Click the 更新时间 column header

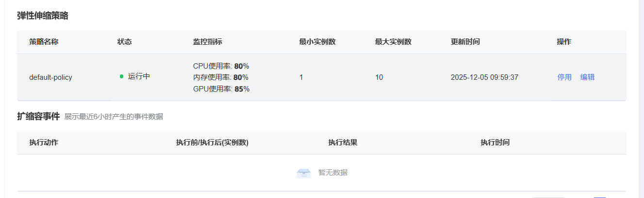[465, 42]
